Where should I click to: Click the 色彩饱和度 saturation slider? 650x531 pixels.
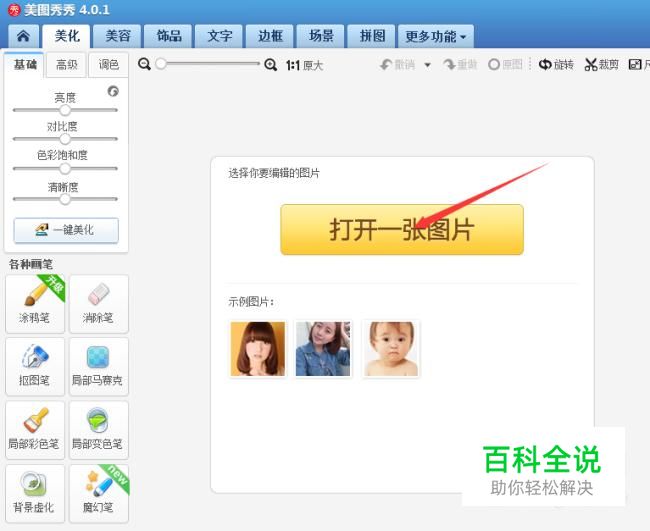[65, 168]
